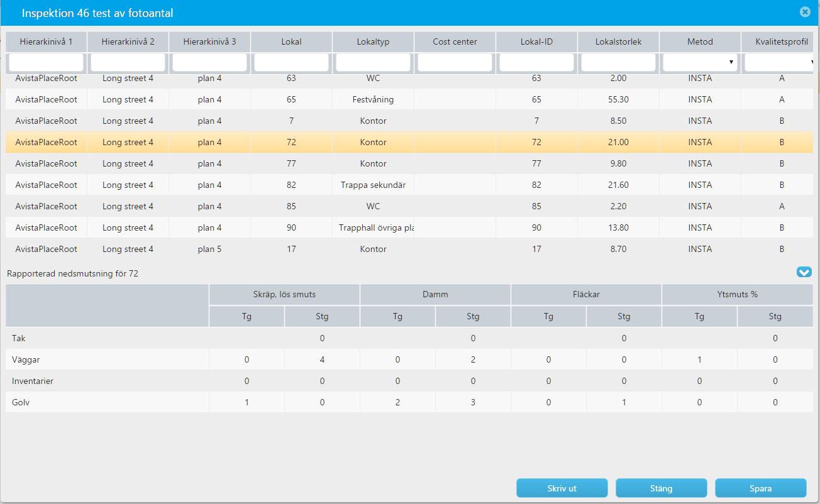Screen dimensions: 820x504
Task: Open the Metod filter dropdown
Action: coord(700,62)
